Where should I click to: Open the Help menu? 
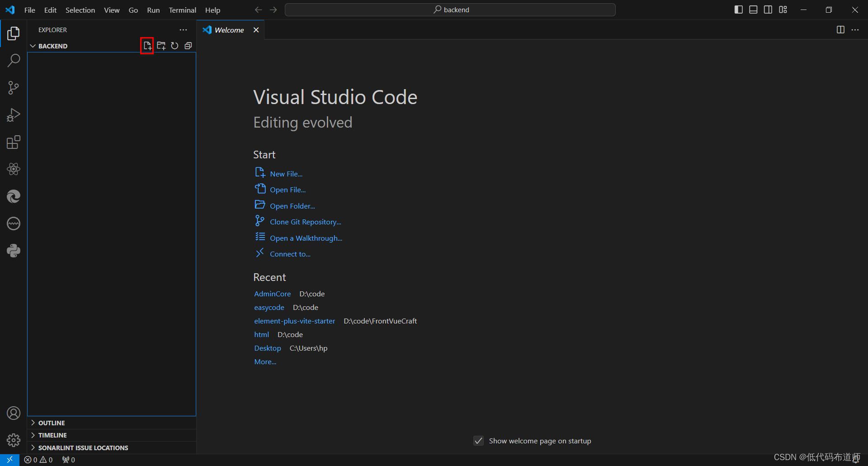(x=212, y=10)
